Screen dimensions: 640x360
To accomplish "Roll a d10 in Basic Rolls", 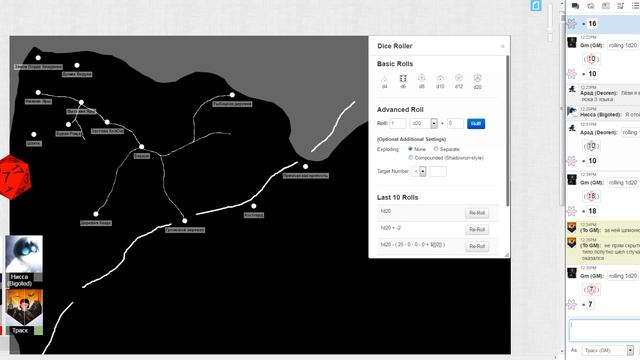I will [x=440, y=81].
